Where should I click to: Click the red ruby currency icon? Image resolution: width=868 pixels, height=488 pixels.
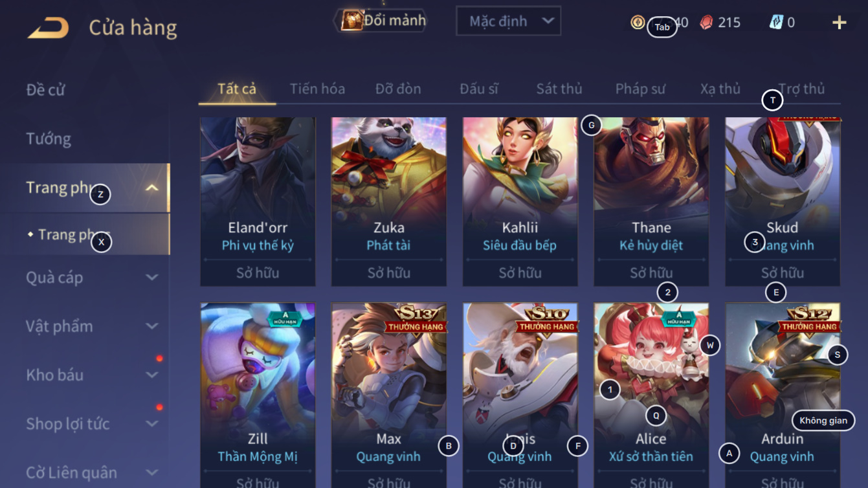coord(707,23)
